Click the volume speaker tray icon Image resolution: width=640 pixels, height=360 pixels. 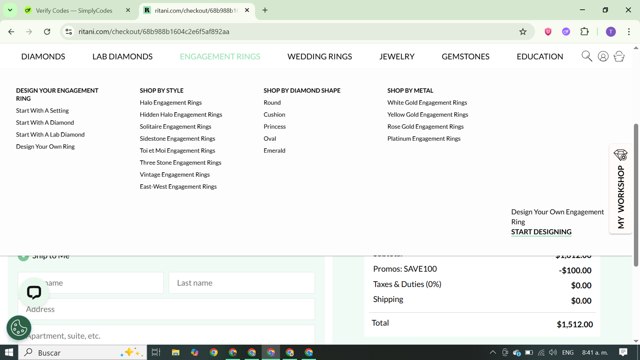click(553, 352)
